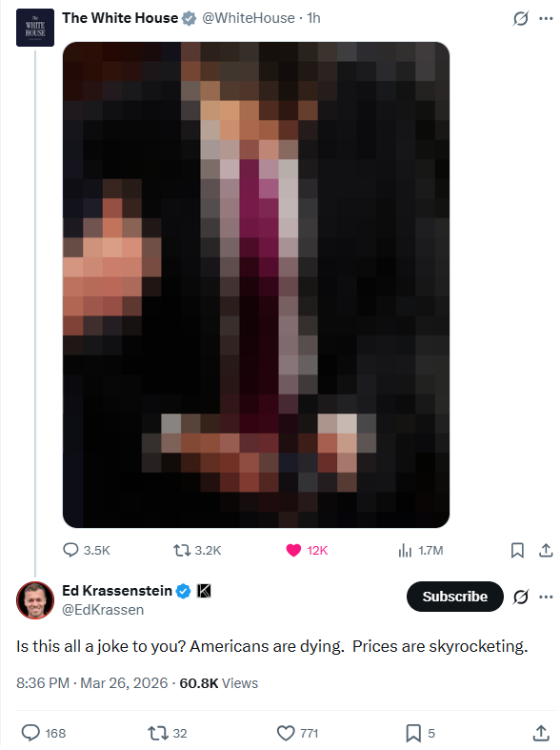
Task: Share the White House post
Action: click(546, 550)
